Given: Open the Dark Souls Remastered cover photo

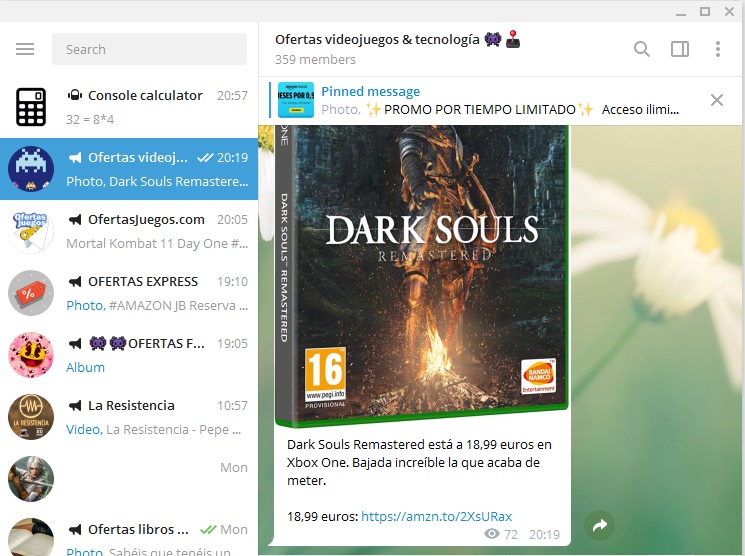Looking at the screenshot, I should (422, 276).
